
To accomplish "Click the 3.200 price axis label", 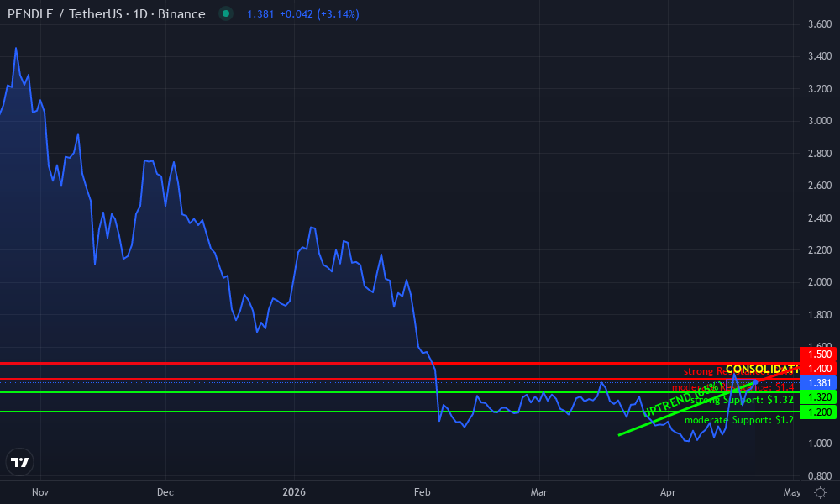I will pos(820,89).
